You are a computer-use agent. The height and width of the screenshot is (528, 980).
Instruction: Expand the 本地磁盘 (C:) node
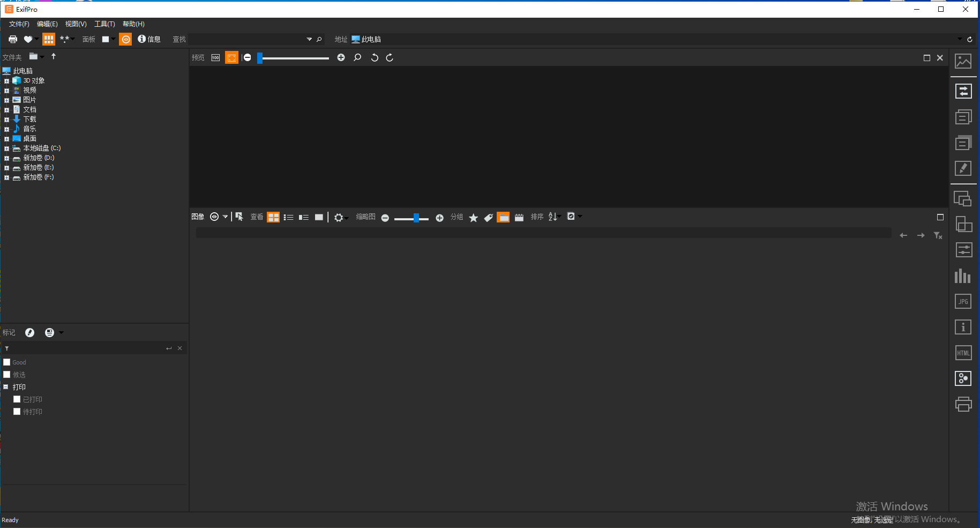(6, 148)
